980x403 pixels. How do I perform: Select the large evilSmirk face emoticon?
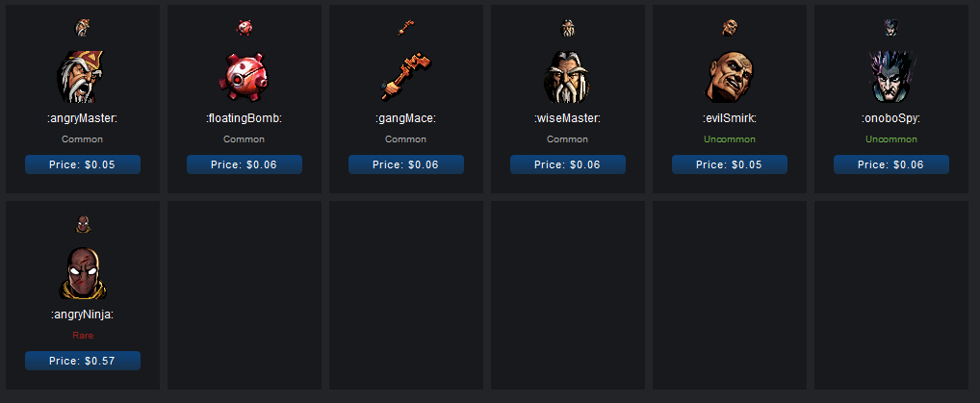730,77
